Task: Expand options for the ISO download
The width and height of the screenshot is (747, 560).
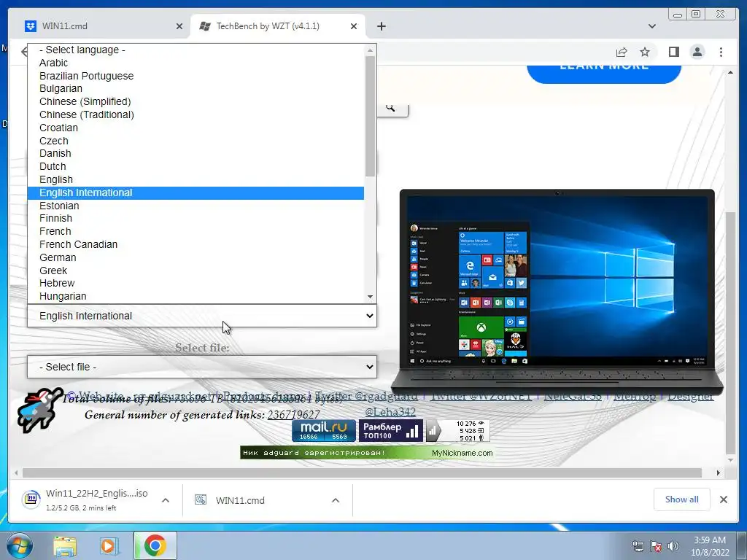Action: [166, 500]
